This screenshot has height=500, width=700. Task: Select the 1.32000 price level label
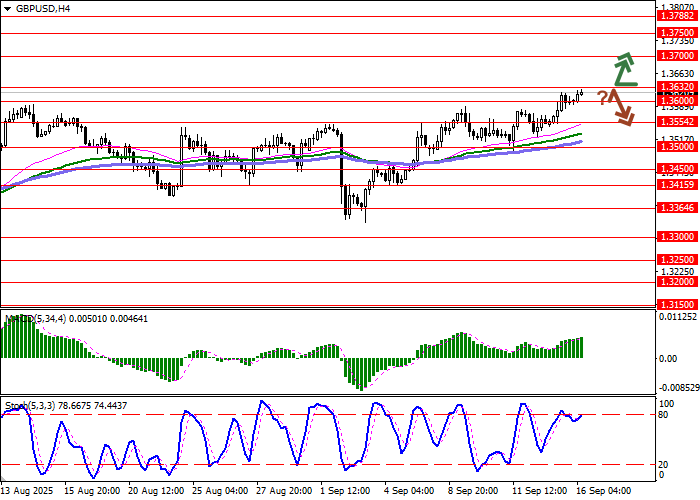(677, 282)
